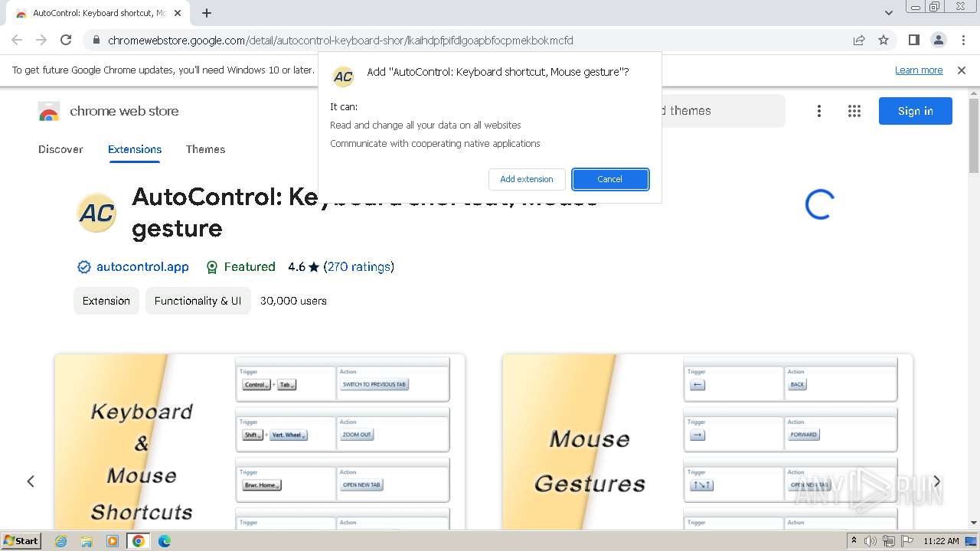Sign in to Chrome Web Store
980x551 pixels.
(x=916, y=111)
